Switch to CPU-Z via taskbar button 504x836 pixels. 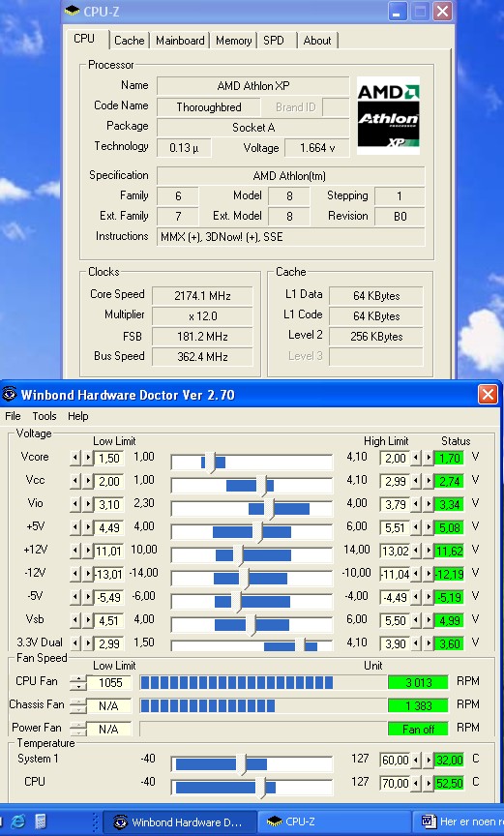[x=335, y=821]
